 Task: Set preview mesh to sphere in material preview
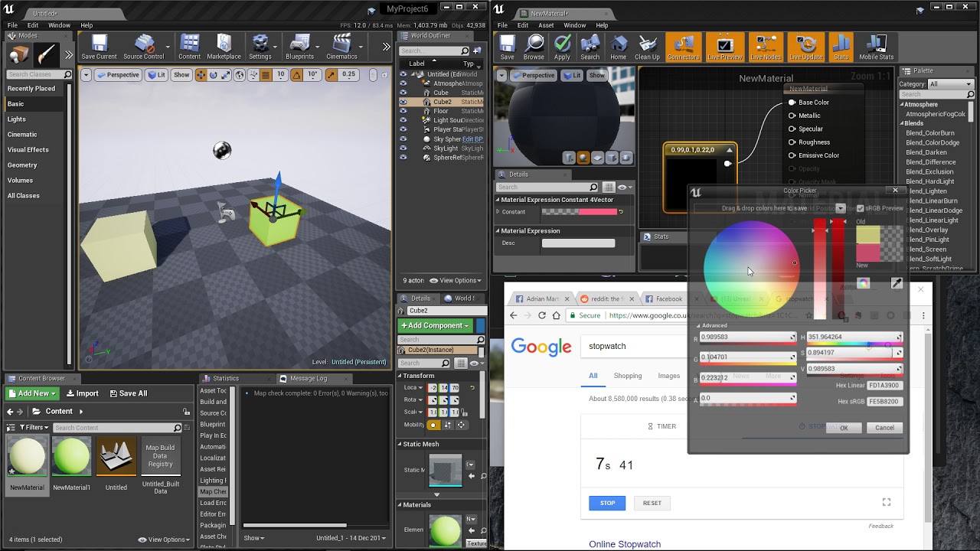coord(583,158)
